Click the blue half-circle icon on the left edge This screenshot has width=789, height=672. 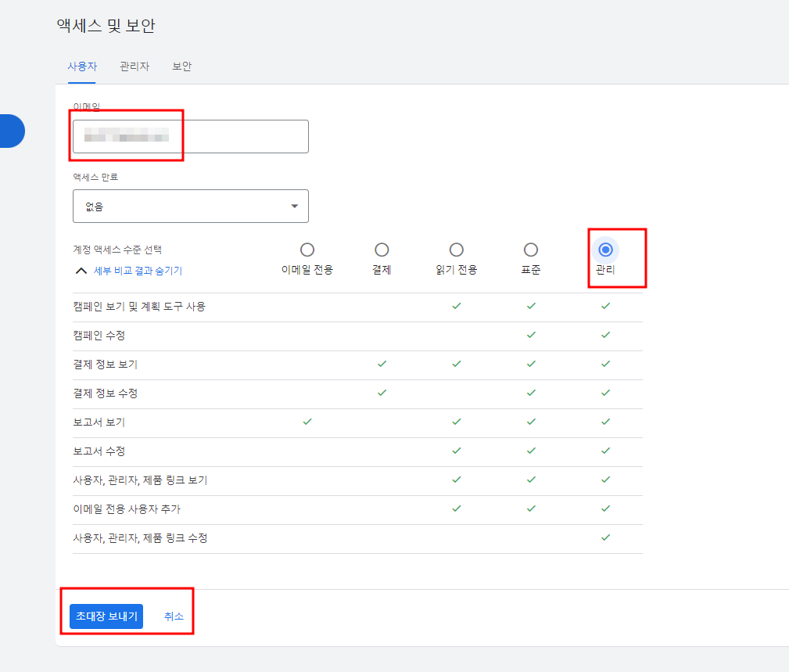pyautogui.click(x=9, y=131)
